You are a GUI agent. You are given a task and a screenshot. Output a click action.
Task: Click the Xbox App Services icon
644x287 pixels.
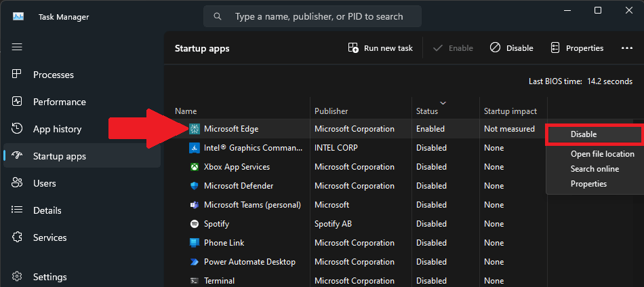(195, 167)
